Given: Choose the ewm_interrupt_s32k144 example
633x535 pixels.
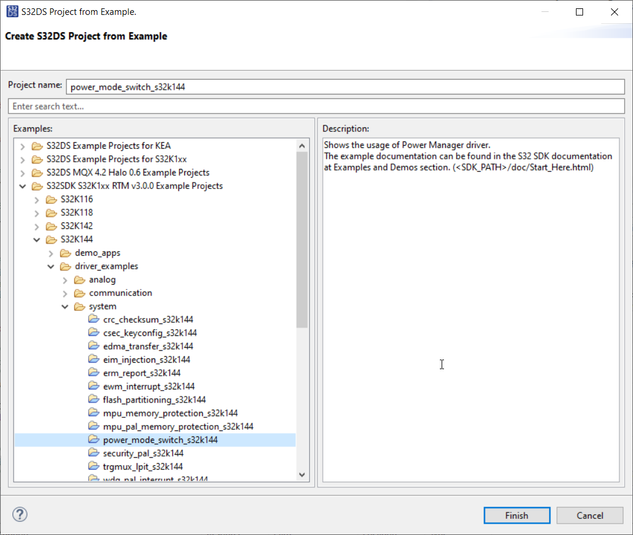Looking at the screenshot, I should point(149,386).
